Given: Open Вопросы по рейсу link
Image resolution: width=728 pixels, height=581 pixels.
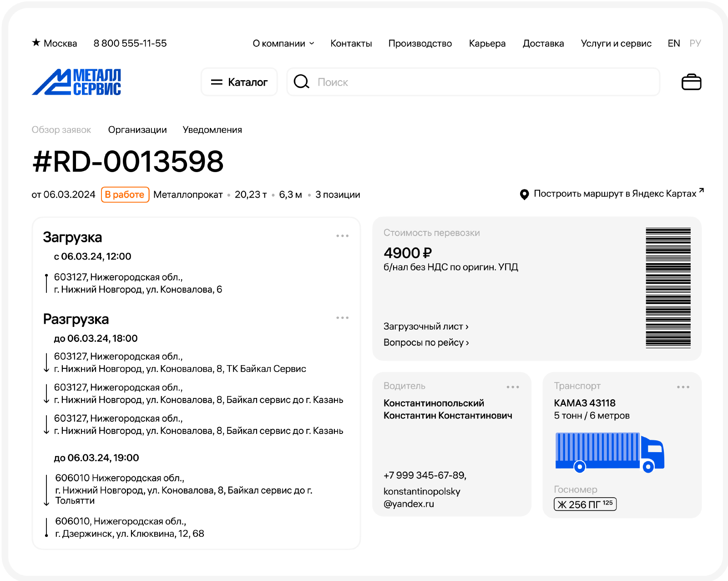Looking at the screenshot, I should point(426,342).
